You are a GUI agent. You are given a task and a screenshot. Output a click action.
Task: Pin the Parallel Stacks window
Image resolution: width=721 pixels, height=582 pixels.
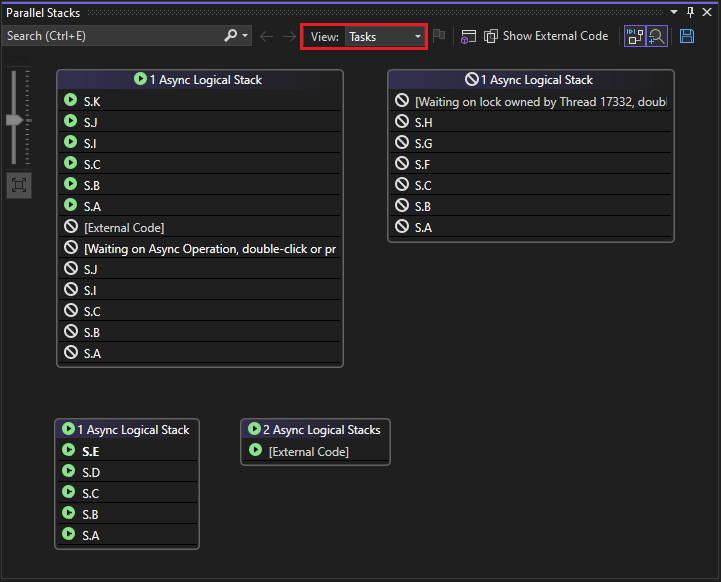(690, 12)
